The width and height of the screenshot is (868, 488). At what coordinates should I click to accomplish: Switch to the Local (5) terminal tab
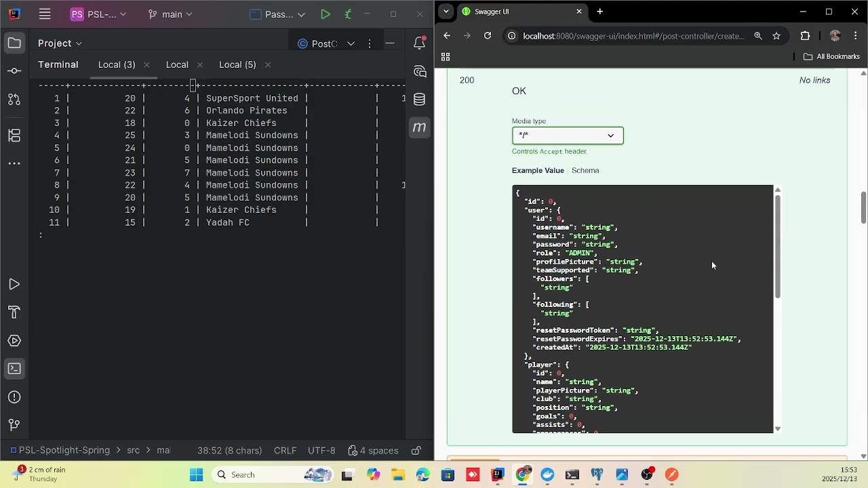pos(237,64)
